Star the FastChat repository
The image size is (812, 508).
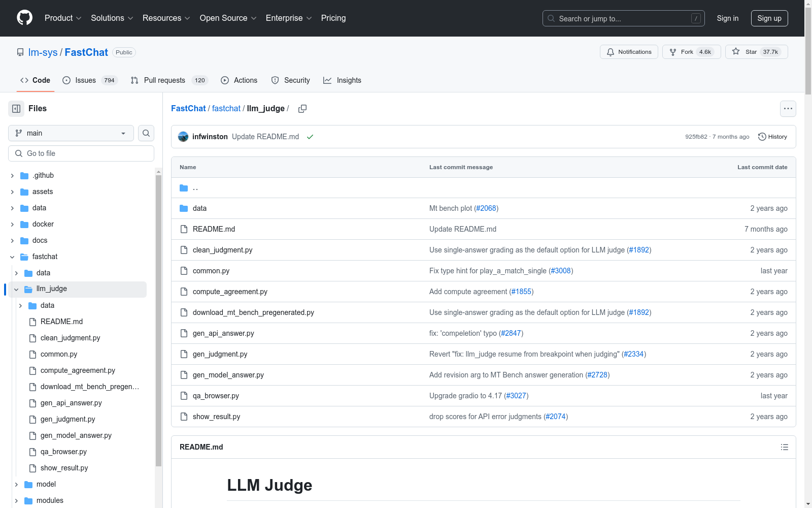[756, 52]
